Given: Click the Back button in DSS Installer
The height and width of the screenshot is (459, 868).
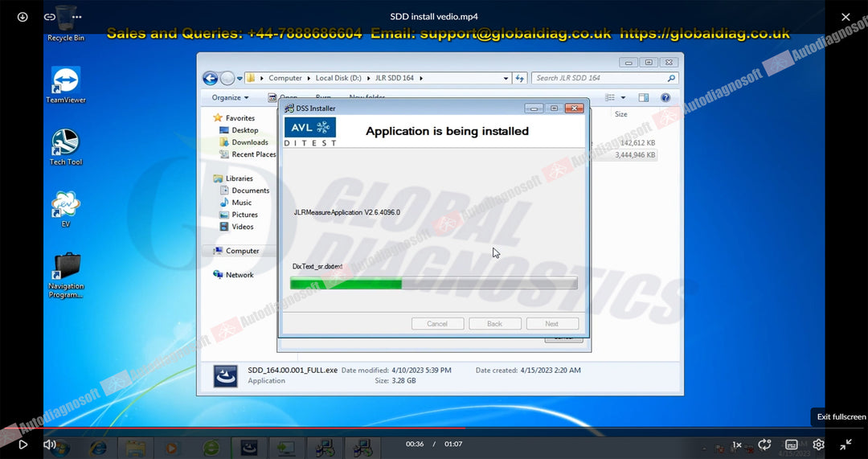Looking at the screenshot, I should tap(495, 324).
